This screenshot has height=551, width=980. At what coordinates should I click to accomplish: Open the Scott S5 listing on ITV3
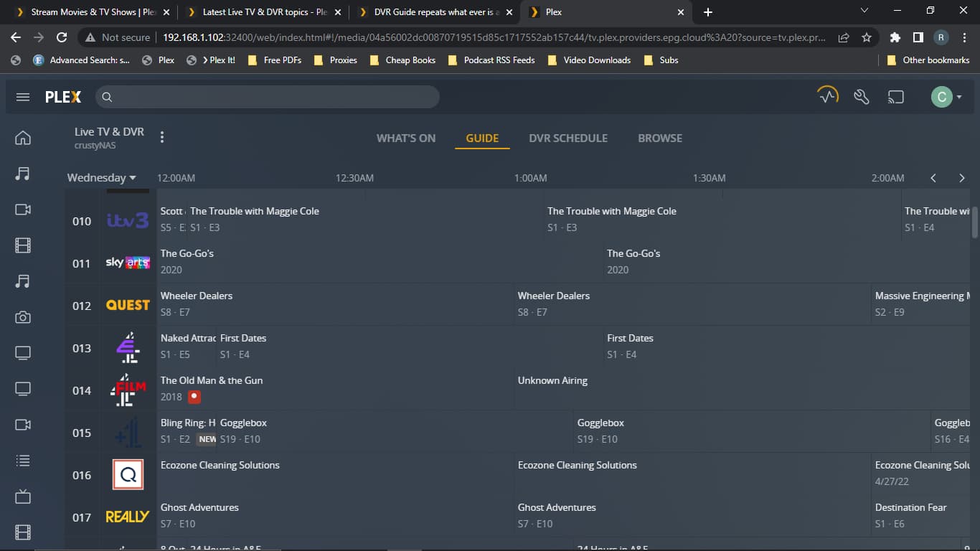click(171, 220)
